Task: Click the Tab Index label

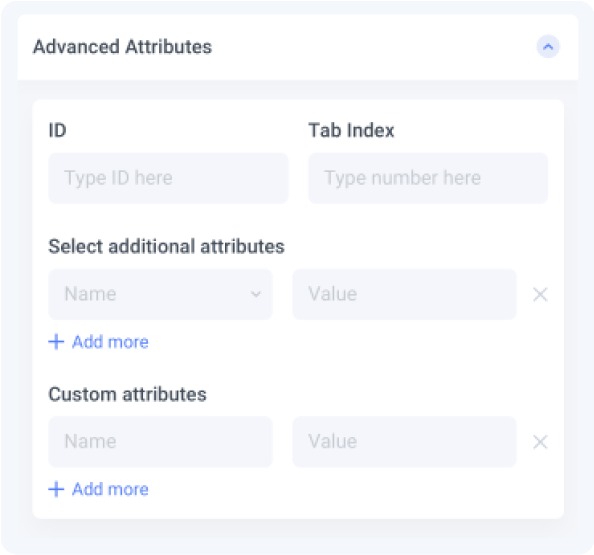Action: coord(351,130)
